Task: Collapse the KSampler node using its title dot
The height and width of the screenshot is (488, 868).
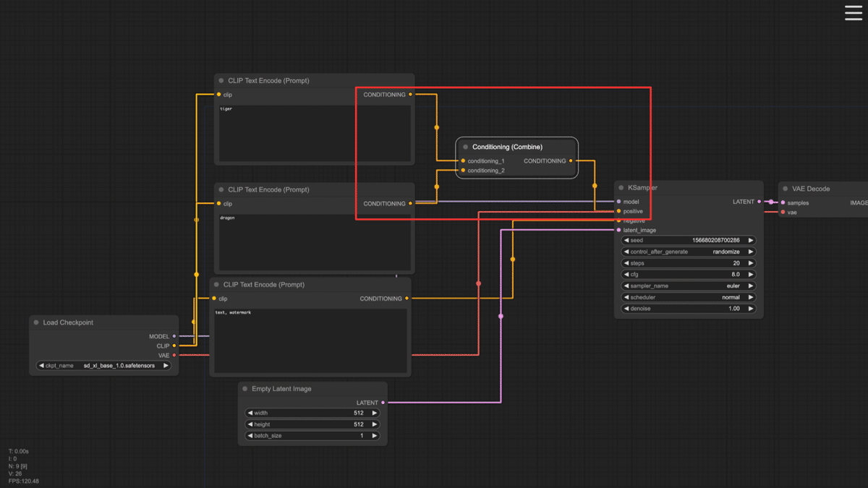Action: tap(621, 188)
